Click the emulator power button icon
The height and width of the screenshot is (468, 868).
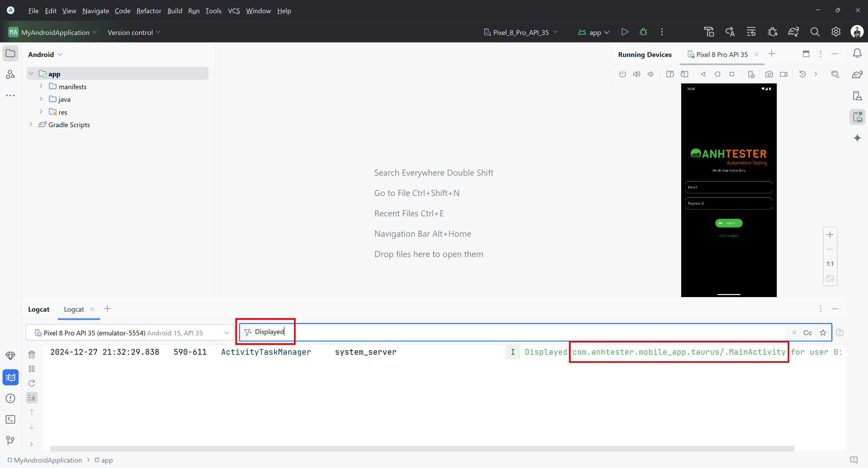click(623, 74)
